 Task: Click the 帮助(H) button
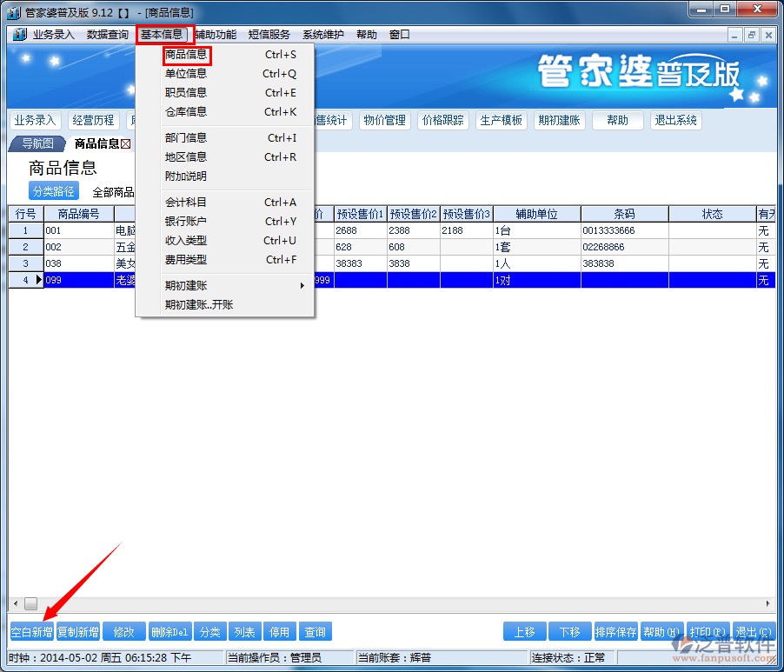pyautogui.click(x=661, y=632)
